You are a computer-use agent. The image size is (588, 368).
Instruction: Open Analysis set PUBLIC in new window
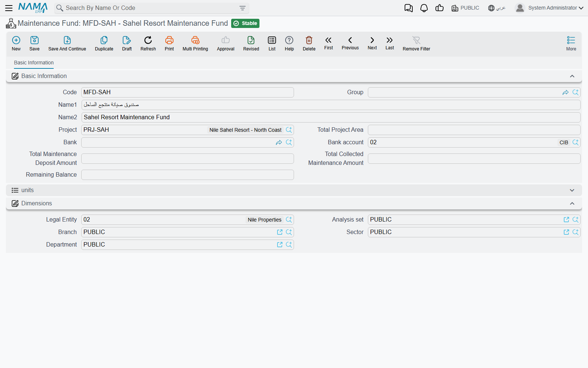point(566,220)
